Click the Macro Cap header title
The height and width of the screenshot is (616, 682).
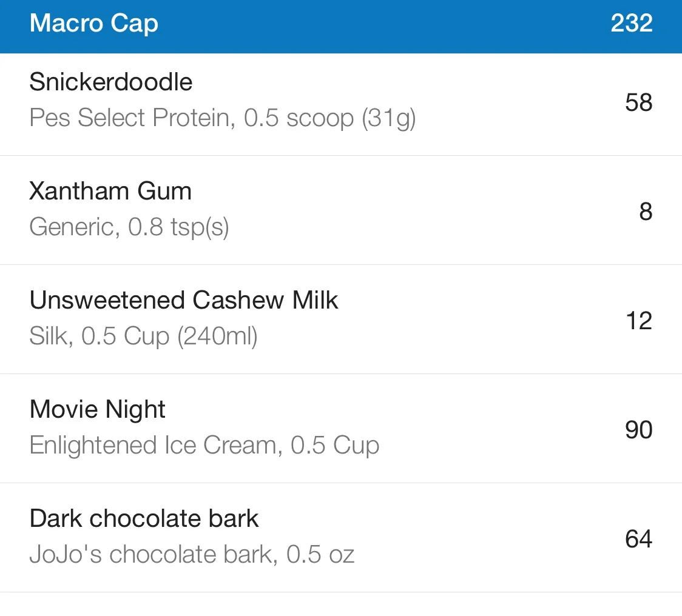[94, 24]
